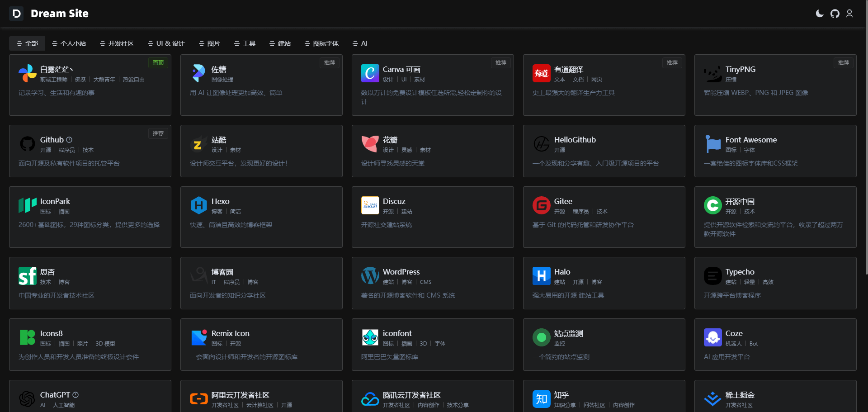Click the 花瓣 petal icon
The width and height of the screenshot is (868, 412).
click(x=370, y=144)
